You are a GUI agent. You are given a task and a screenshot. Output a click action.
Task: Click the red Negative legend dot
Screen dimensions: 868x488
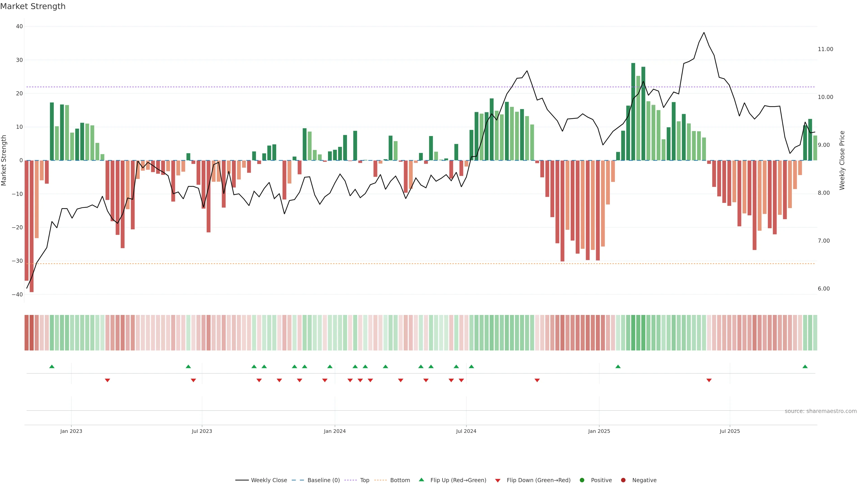(x=623, y=480)
